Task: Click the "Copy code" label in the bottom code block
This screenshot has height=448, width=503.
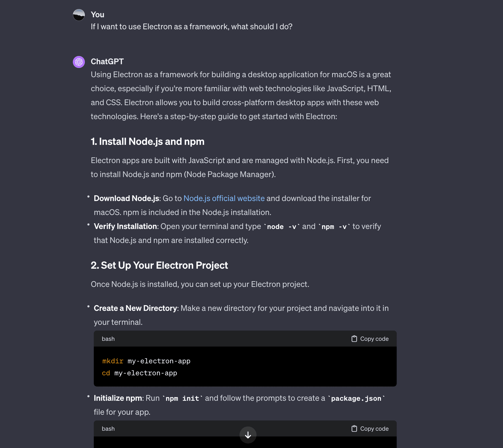Action: coord(374,429)
